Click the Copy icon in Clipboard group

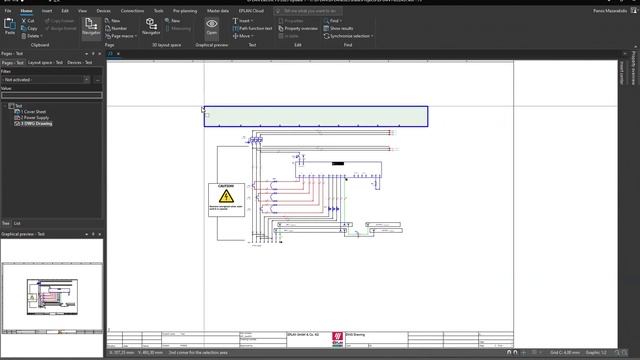click(x=24, y=28)
